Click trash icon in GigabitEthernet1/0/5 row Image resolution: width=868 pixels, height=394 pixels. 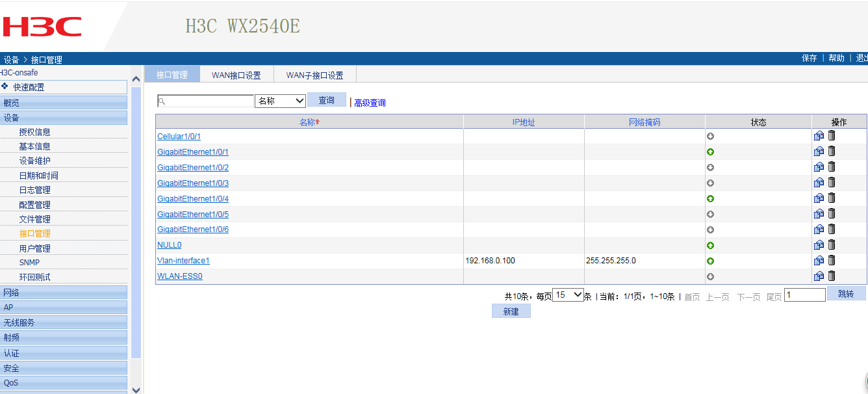pos(832,213)
